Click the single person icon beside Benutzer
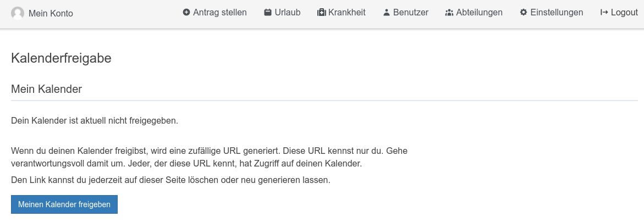The image size is (644, 222). coord(387,12)
